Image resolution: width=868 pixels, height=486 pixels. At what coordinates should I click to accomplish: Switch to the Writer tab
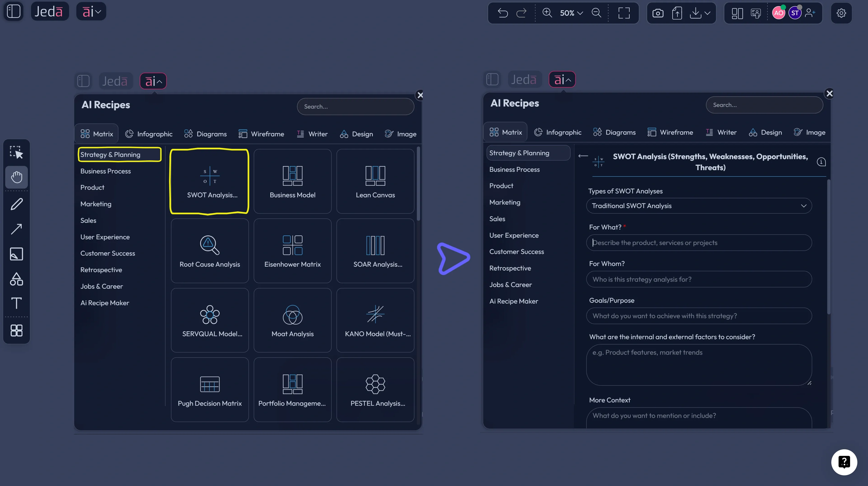312,133
